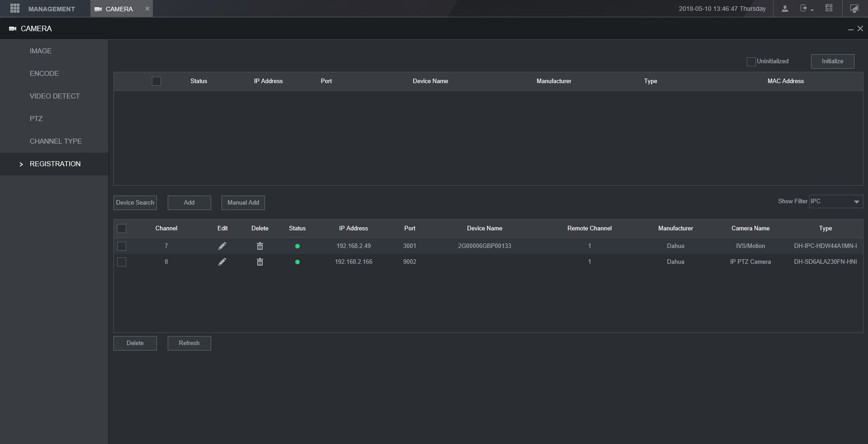Open the Management grid icon
Screen dimensions: 868x444
tap(15, 9)
